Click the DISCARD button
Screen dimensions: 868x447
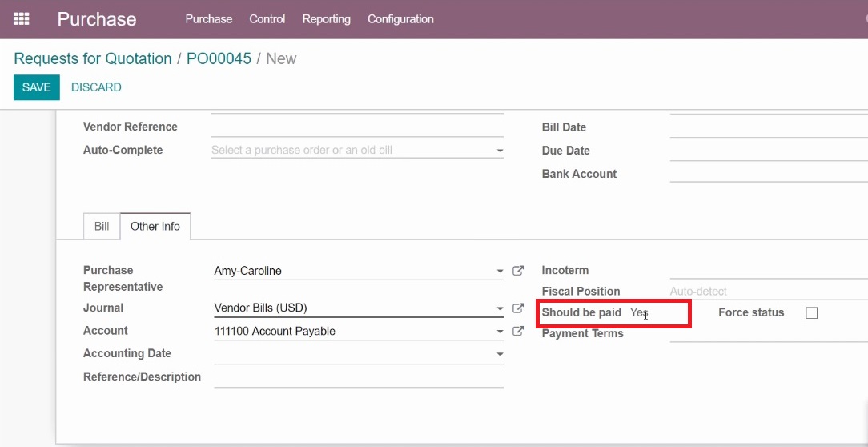96,87
